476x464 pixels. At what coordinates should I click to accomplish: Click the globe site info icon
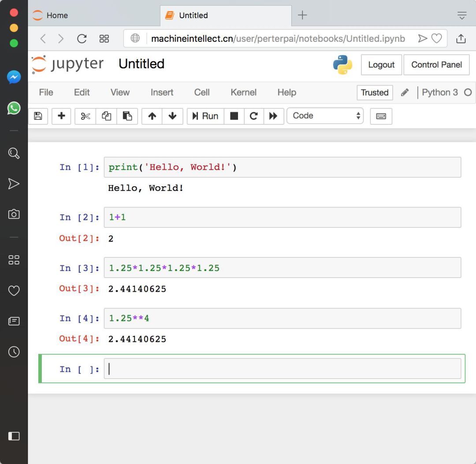point(135,38)
